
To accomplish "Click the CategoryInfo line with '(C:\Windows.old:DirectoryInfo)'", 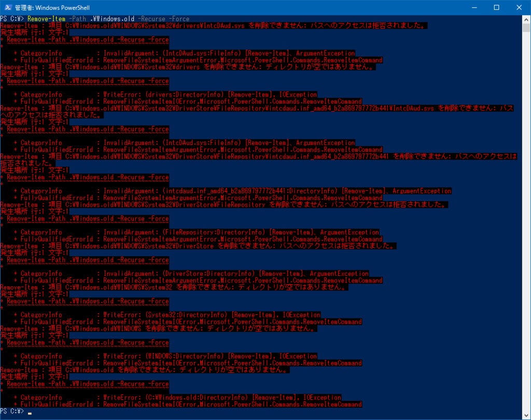I will pos(177,398).
